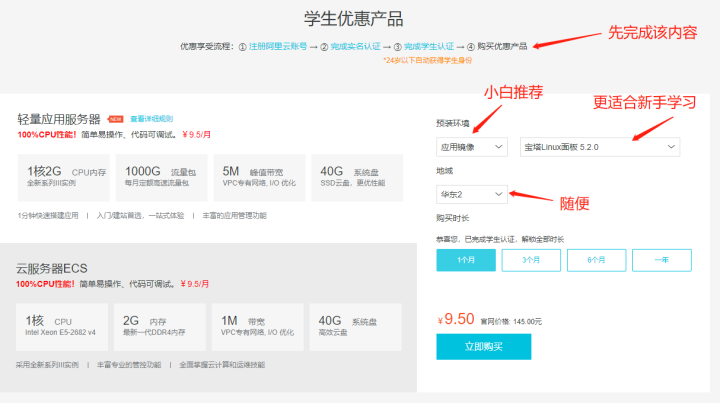Click the 40G 高效云盘 spec card
This screenshot has width=720, height=403.
(x=355, y=327)
